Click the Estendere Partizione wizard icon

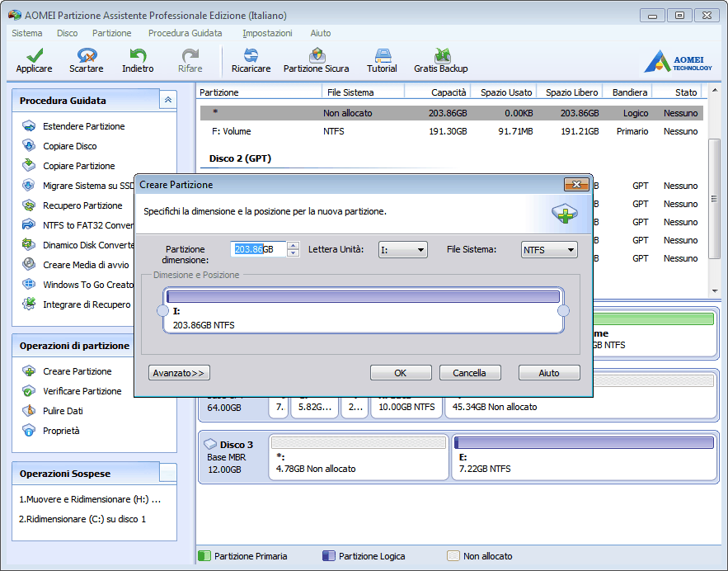pyautogui.click(x=29, y=126)
